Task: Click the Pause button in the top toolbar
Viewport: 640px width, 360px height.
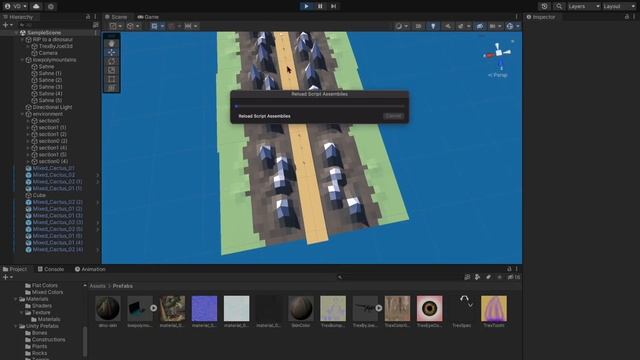Action: (x=320, y=6)
